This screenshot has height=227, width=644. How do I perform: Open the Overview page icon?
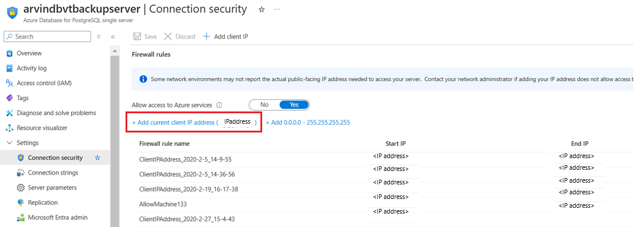click(9, 53)
